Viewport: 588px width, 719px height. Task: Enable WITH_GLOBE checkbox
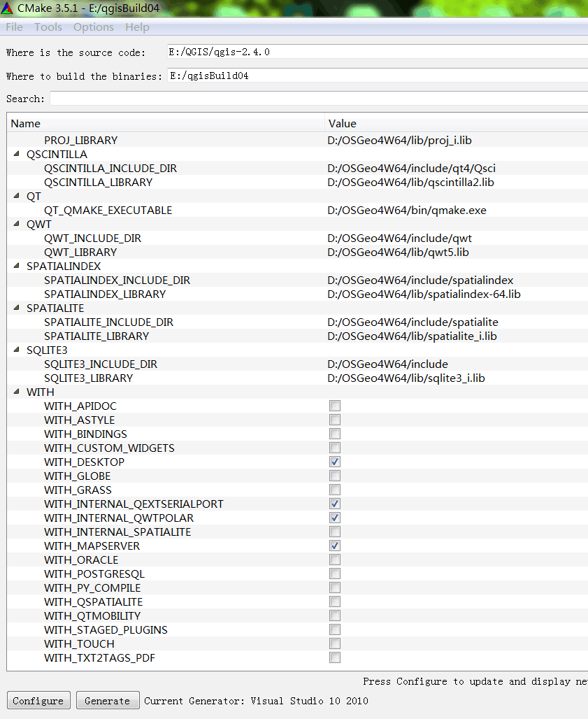pos(335,476)
